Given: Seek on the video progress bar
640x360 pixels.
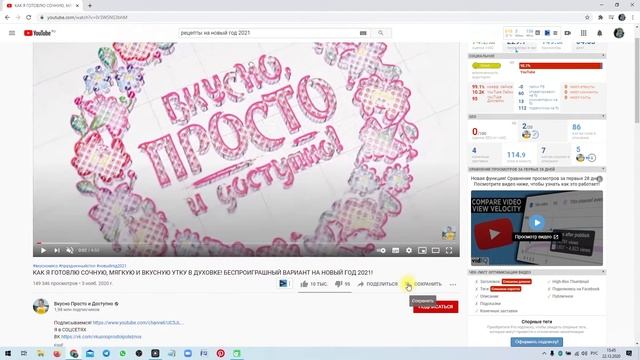Looking at the screenshot, I should (x=246, y=243).
